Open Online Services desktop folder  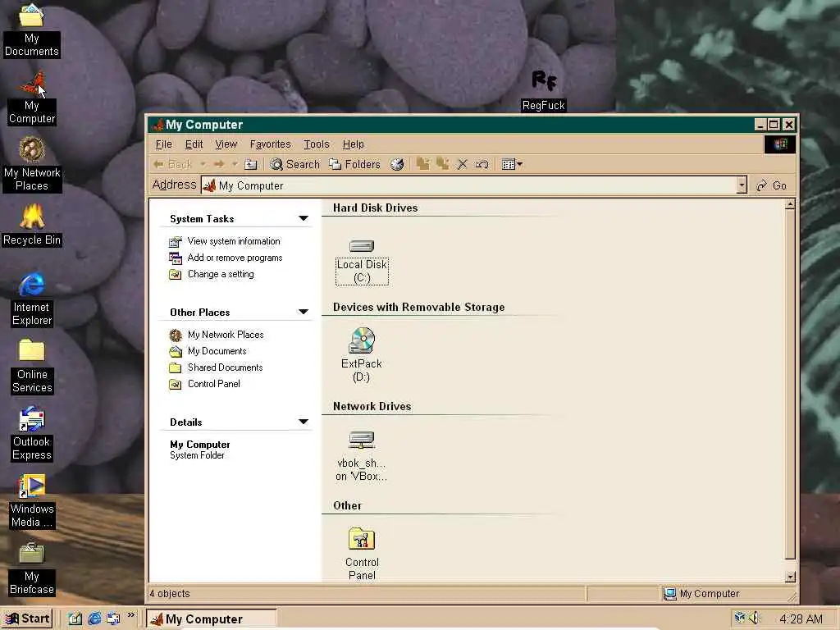click(32, 367)
